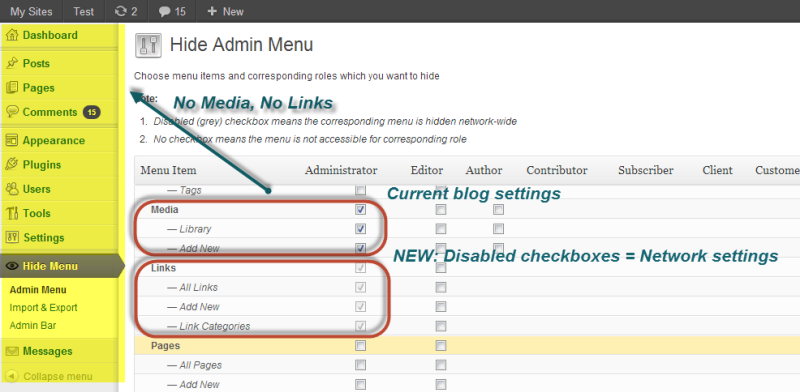Image resolution: width=800 pixels, height=392 pixels.
Task: Click the Subscriber column header
Action: (646, 170)
